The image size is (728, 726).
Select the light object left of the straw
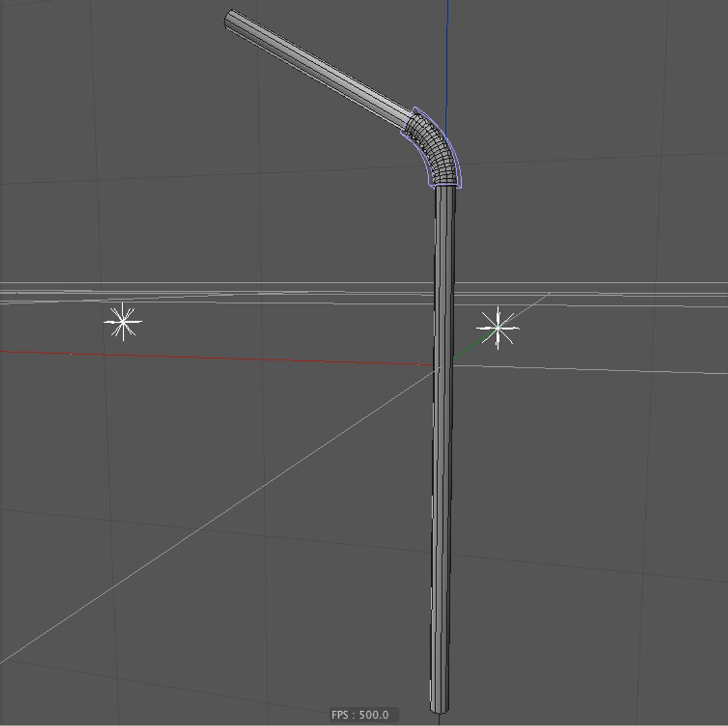(122, 322)
